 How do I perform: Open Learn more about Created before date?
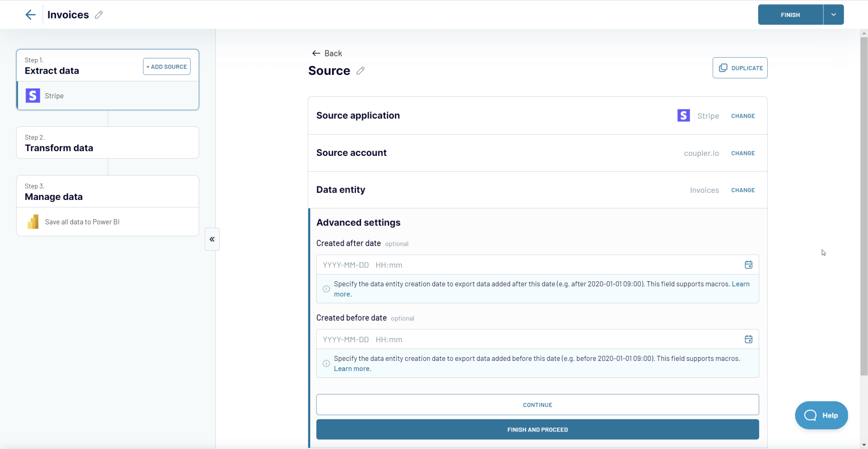click(352, 369)
